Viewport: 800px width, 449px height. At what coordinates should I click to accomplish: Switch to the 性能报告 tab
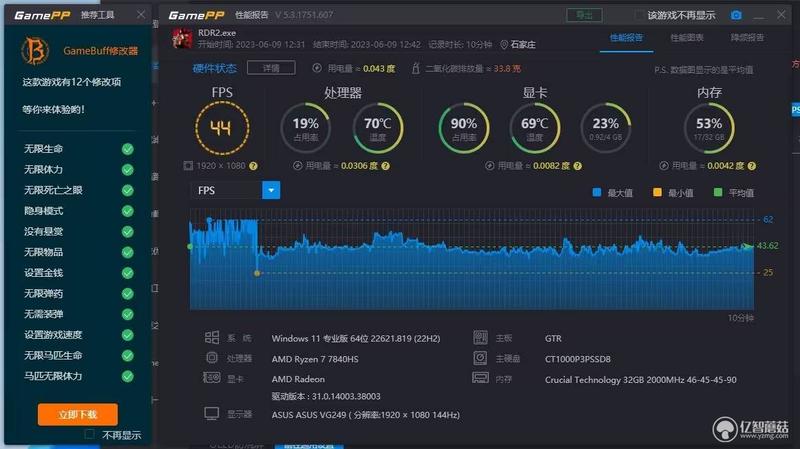coord(626,38)
